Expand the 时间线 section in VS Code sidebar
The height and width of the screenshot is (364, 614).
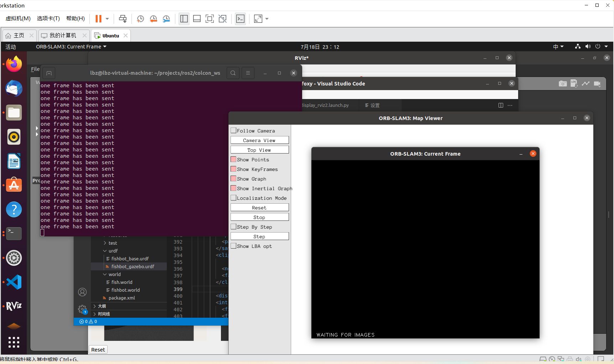point(103,314)
